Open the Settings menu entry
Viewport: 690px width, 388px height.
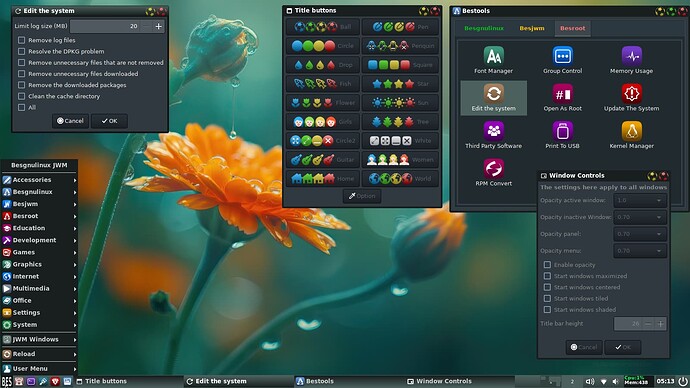[x=40, y=312]
